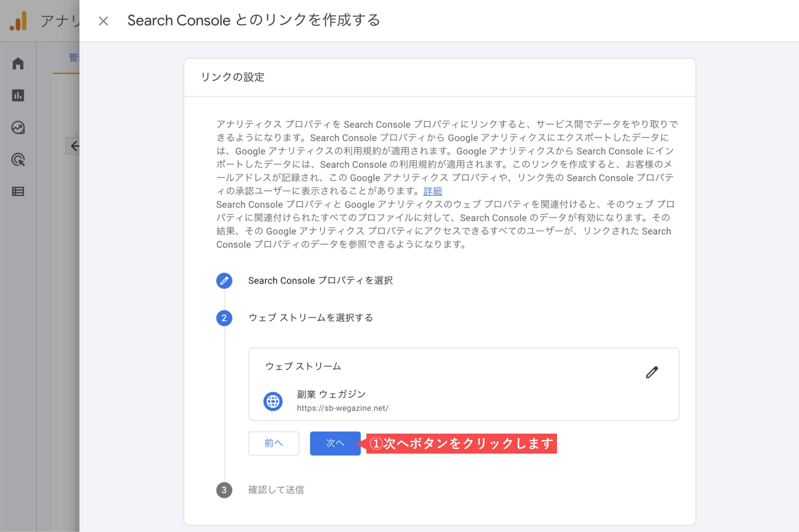This screenshot has width=799, height=532.
Task: Click the ウェブ ストリーム card title
Action: tap(303, 366)
